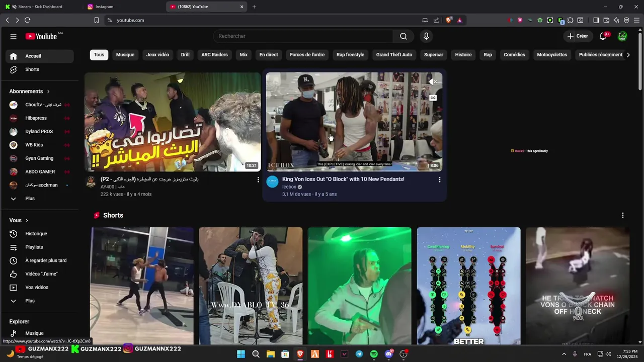Open À regarder plus tard

coord(40,260)
